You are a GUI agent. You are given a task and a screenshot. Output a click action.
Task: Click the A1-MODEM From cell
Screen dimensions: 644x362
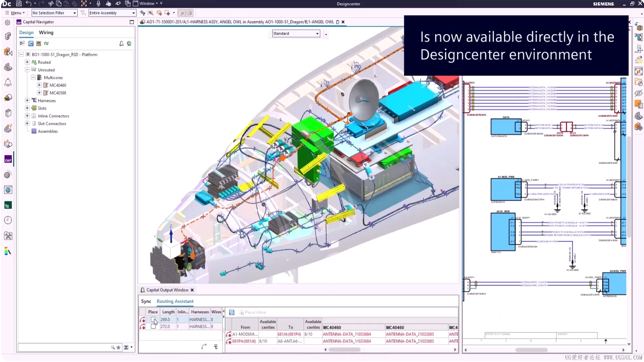click(245, 334)
